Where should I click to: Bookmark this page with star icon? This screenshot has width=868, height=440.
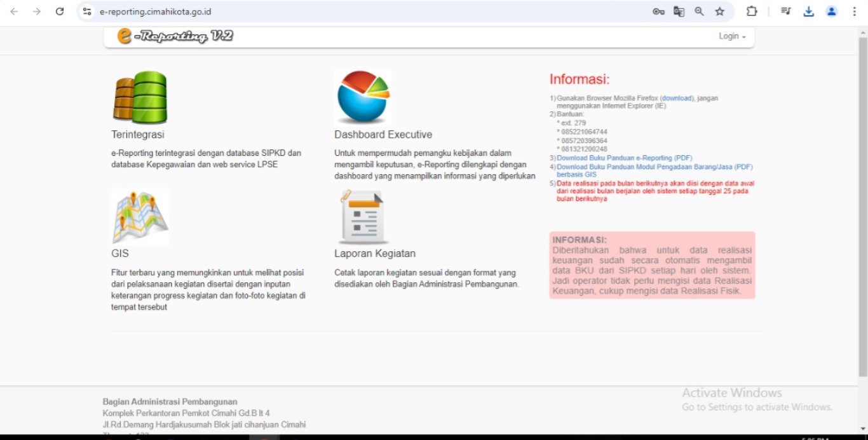[x=719, y=11]
